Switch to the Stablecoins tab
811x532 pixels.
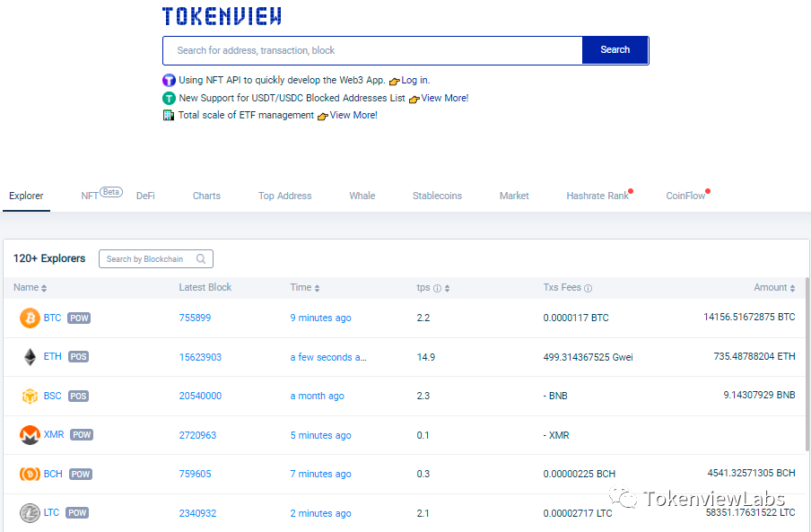437,196
